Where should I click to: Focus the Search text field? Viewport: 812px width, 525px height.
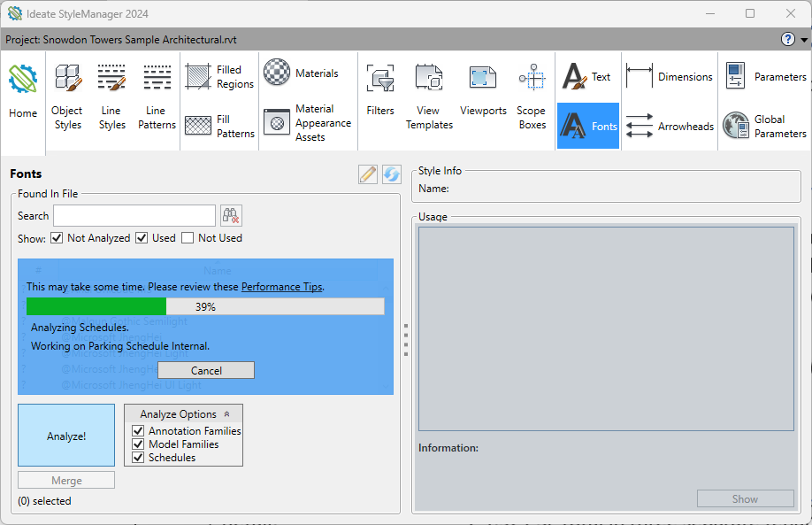pyautogui.click(x=134, y=216)
